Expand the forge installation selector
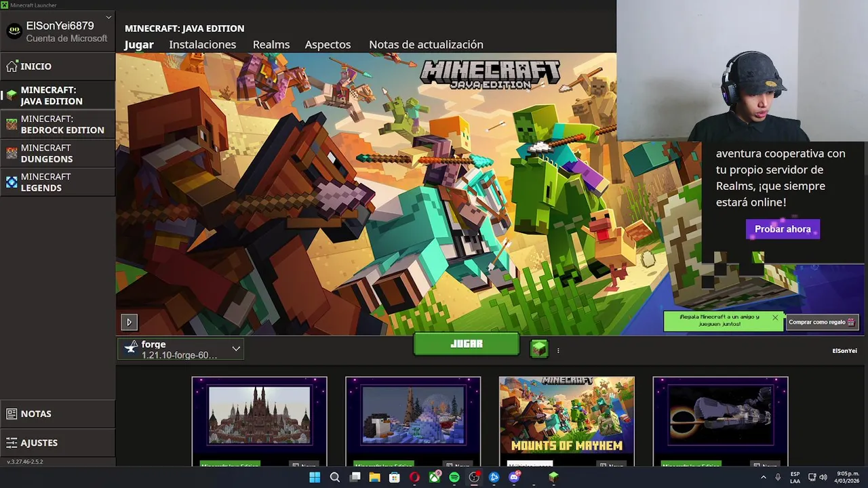Viewport: 868px width, 488px height. [180, 349]
